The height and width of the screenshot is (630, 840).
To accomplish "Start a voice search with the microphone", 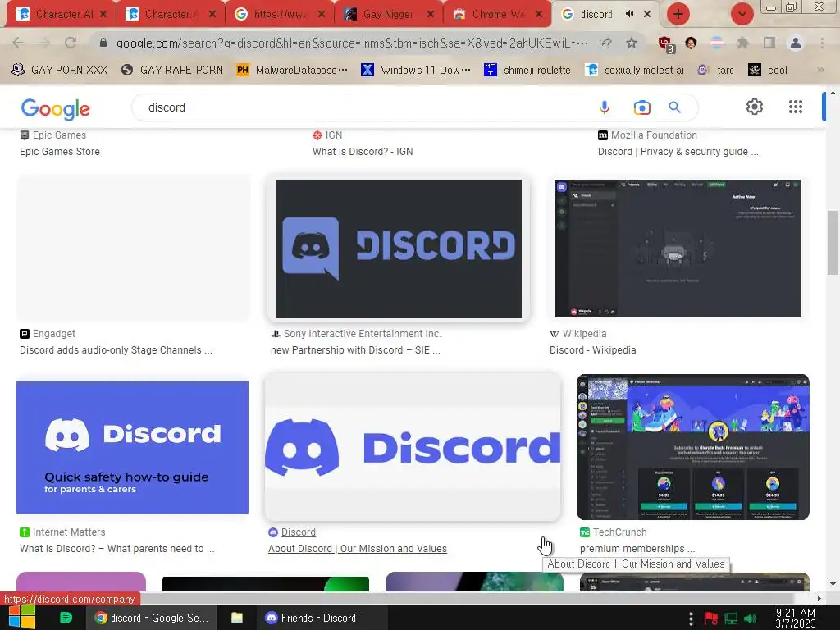I will [x=605, y=107].
